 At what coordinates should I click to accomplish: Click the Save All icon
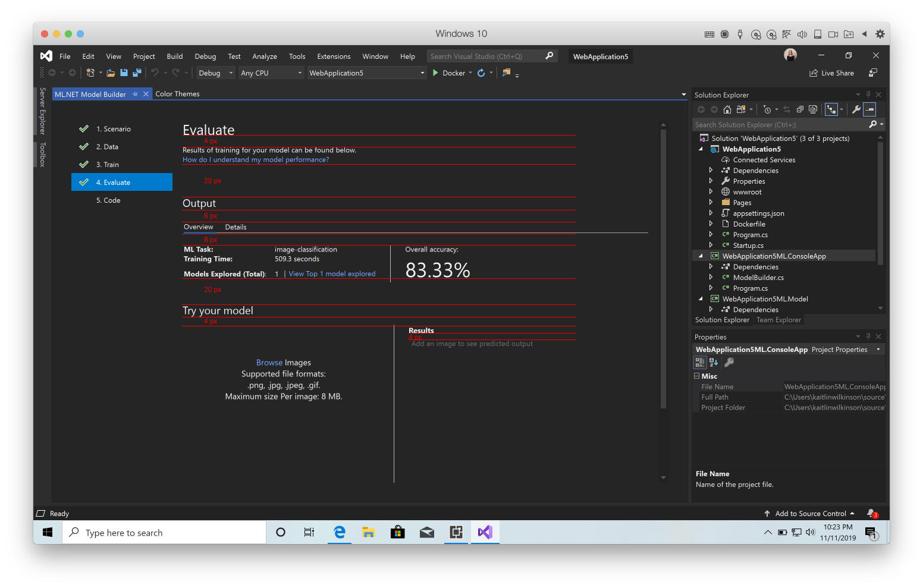point(137,73)
